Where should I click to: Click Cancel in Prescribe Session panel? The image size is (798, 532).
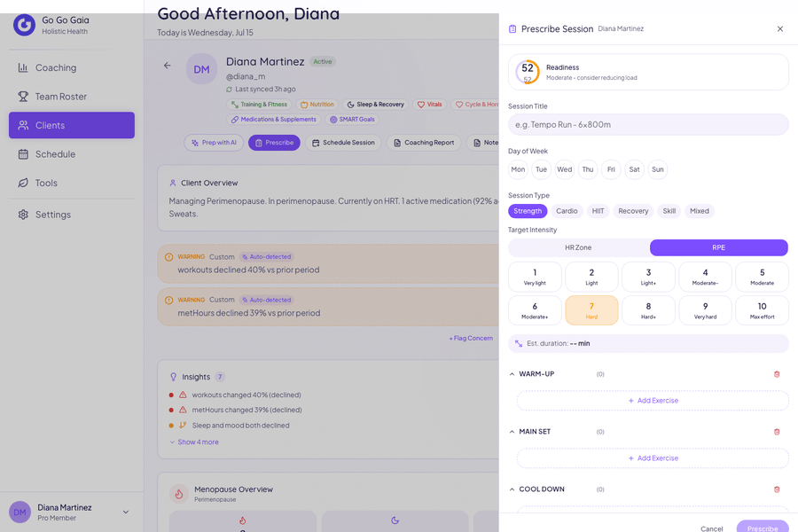coord(711,528)
